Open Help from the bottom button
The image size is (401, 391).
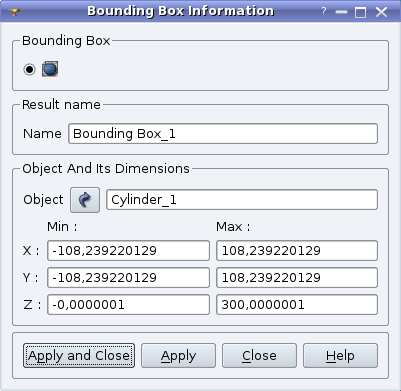(340, 356)
